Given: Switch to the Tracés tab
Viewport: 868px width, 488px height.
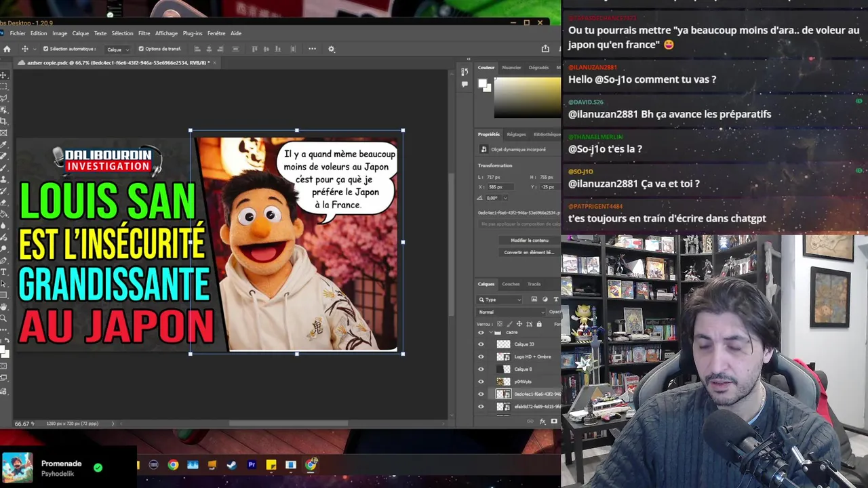Looking at the screenshot, I should 534,284.
